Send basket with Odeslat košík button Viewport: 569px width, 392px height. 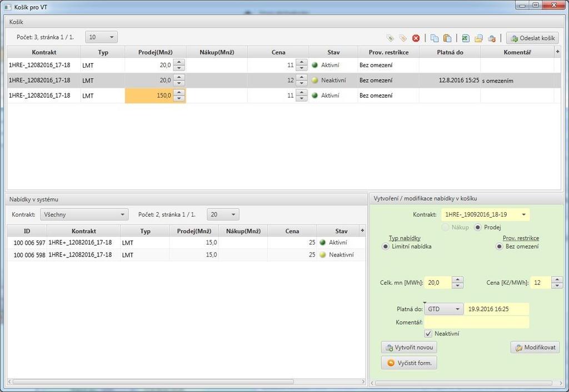pos(532,38)
